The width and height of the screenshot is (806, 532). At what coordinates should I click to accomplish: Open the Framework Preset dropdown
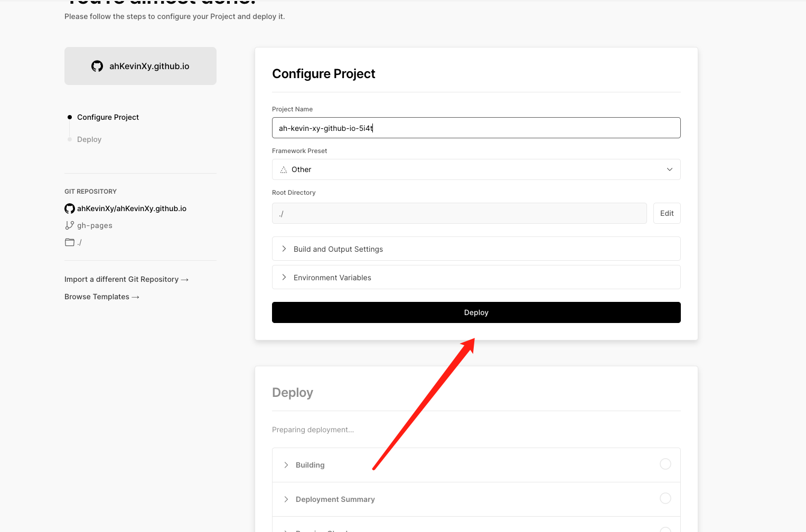(475, 169)
